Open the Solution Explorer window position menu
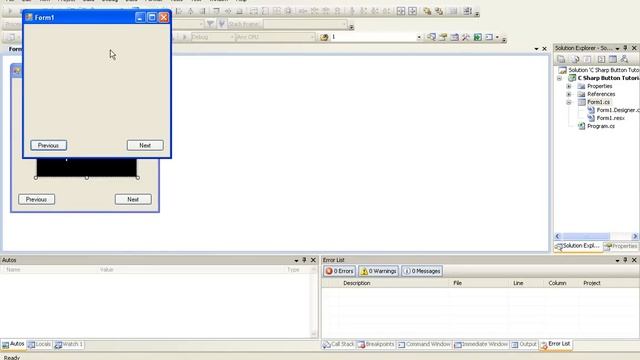 tap(617, 48)
